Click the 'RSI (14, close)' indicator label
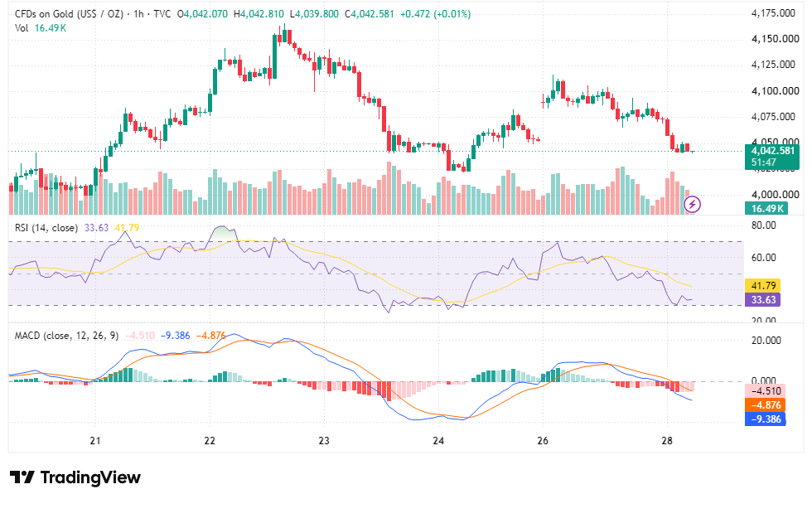This screenshot has height=523, width=812. click(x=46, y=228)
